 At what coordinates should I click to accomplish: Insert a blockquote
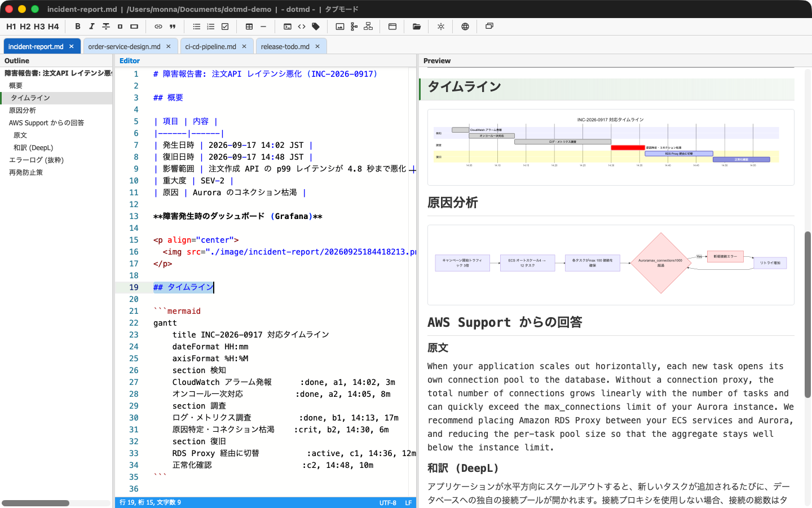click(x=173, y=27)
